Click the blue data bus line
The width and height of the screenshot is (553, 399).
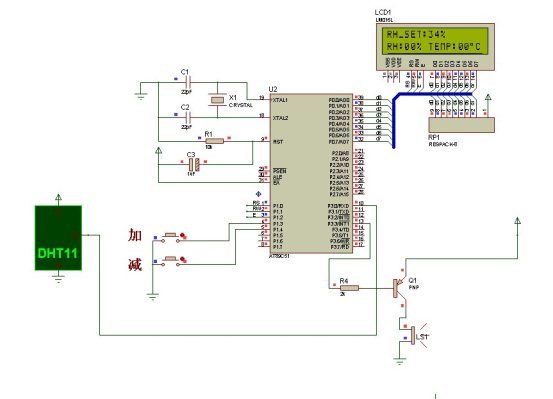(x=394, y=120)
